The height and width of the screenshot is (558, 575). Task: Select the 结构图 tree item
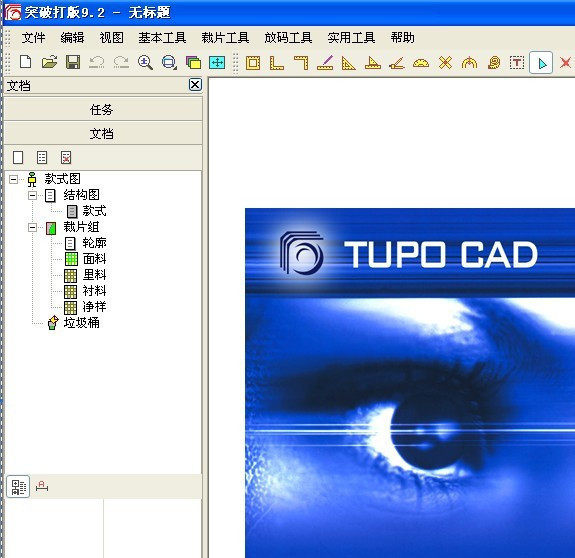(x=81, y=195)
